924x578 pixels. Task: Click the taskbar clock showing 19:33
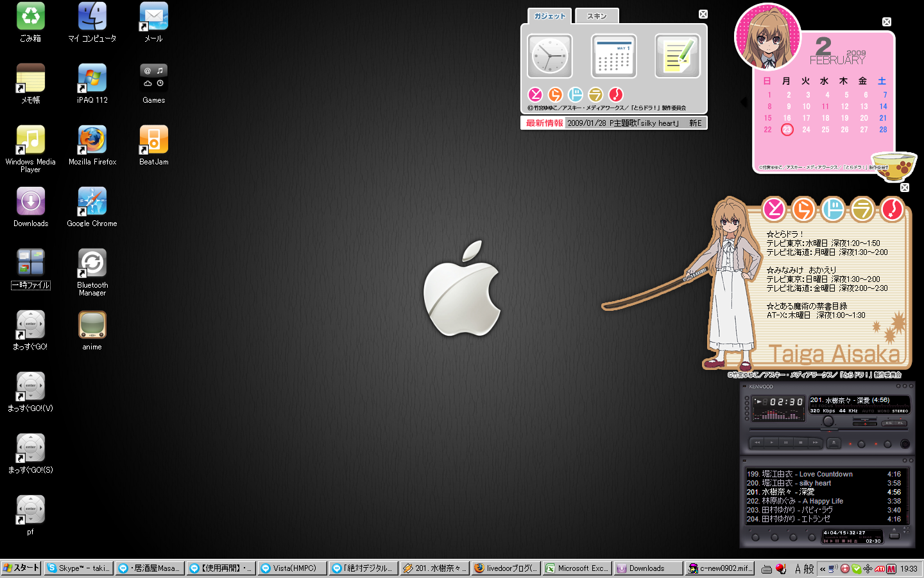[x=909, y=569]
